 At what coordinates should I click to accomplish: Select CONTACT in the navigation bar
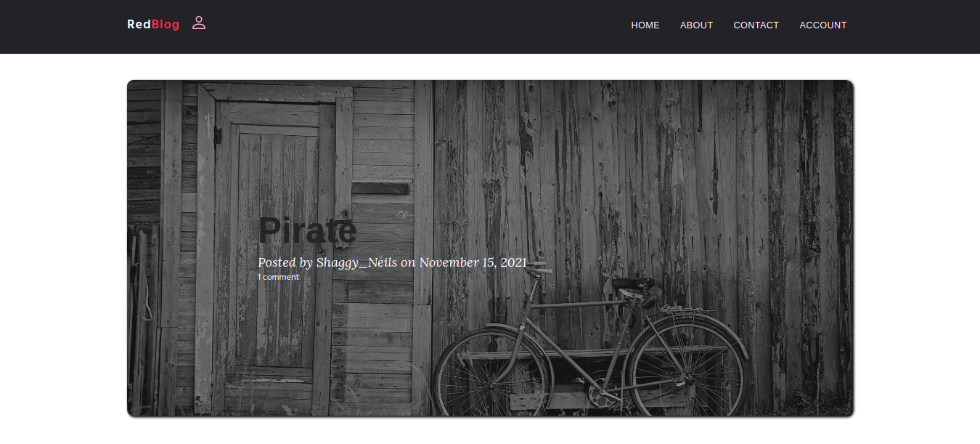click(x=756, y=25)
